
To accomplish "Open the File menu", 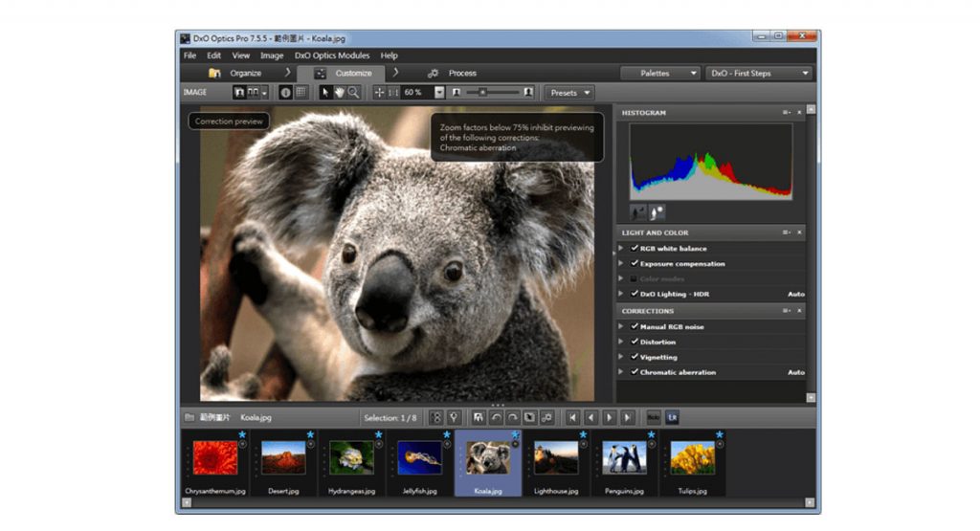I will coord(190,55).
